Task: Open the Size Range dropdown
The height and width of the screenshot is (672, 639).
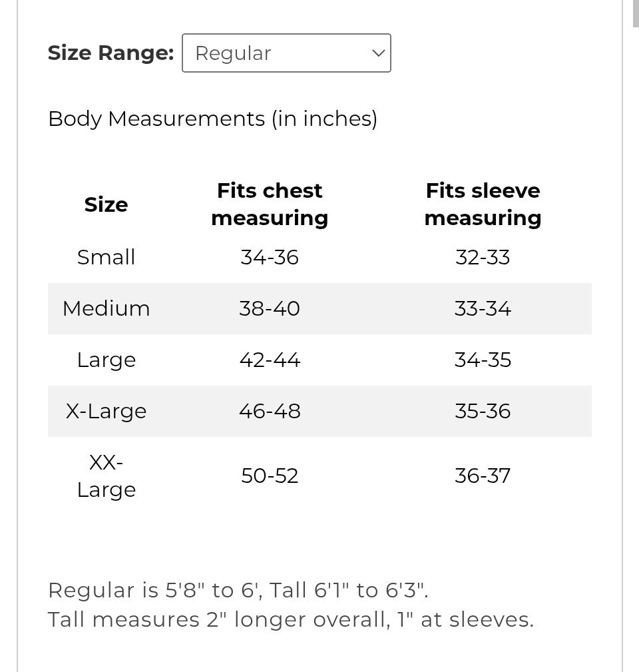Action: (286, 53)
